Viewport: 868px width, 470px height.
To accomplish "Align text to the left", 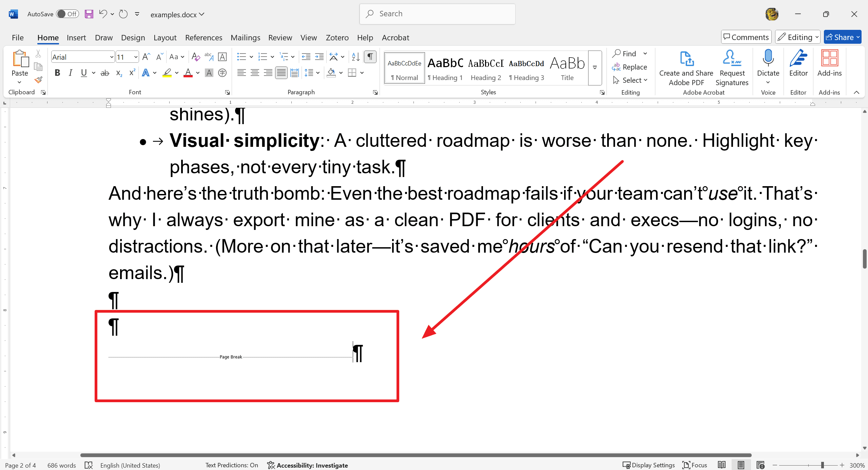I will (x=242, y=73).
